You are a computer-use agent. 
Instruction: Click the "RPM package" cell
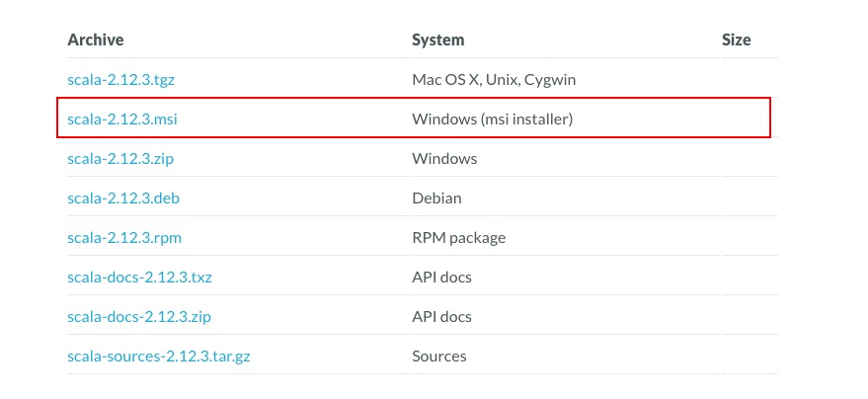(x=459, y=239)
